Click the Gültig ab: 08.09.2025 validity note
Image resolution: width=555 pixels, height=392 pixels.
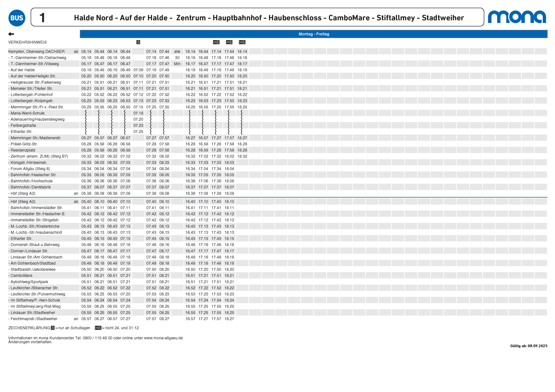tap(529, 346)
